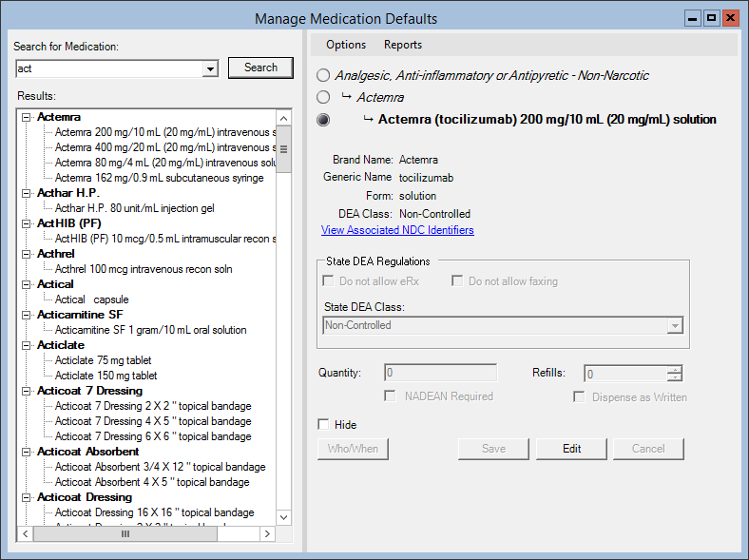Select Acticlate 75 mg tablet
Viewport: 749px width, 560px height.
click(x=104, y=360)
